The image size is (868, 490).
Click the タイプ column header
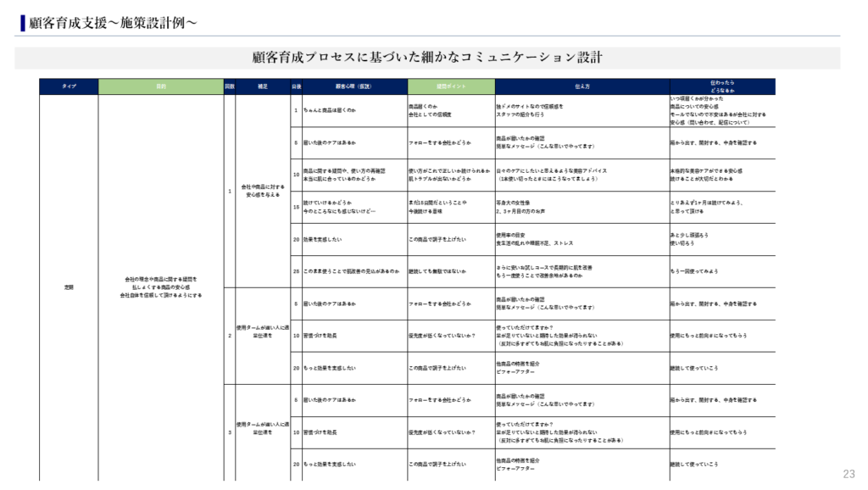(69, 86)
